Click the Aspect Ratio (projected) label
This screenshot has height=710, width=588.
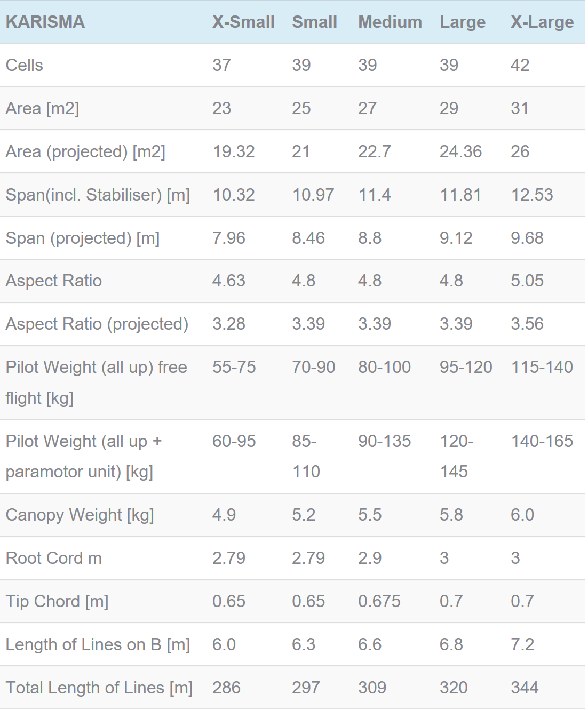click(x=97, y=324)
